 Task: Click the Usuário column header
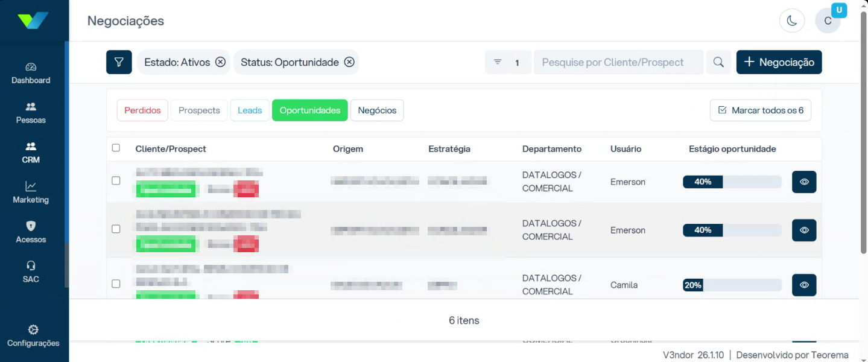click(x=626, y=149)
